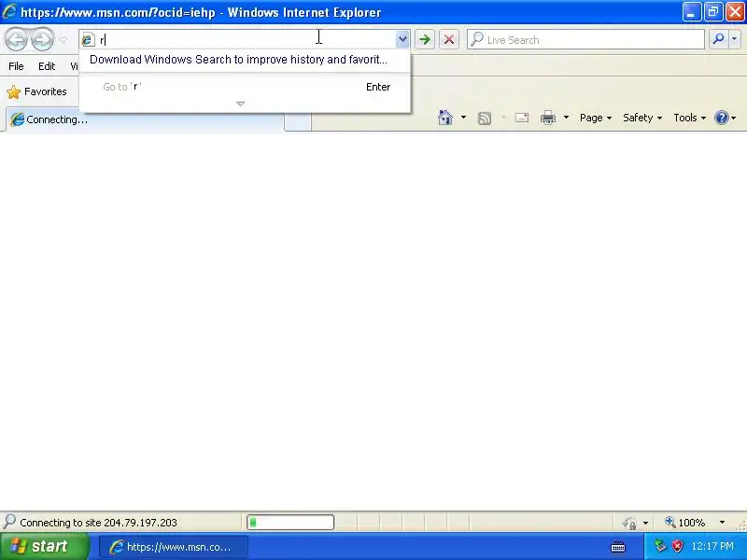Click the red security shield tray icon

click(678, 546)
